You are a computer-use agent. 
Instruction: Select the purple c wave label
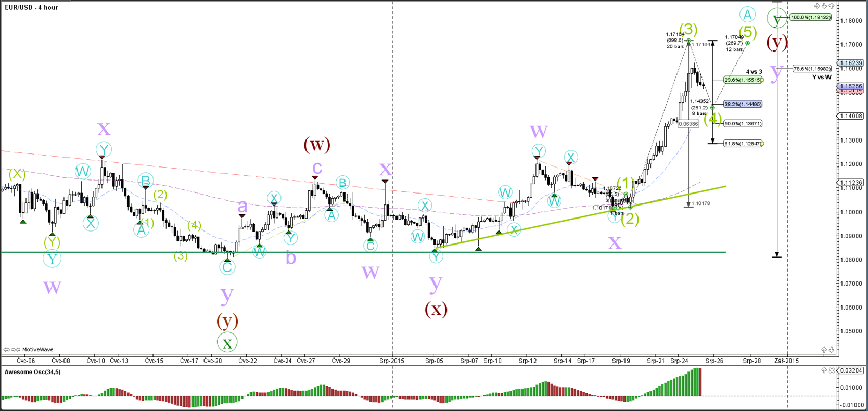click(317, 168)
